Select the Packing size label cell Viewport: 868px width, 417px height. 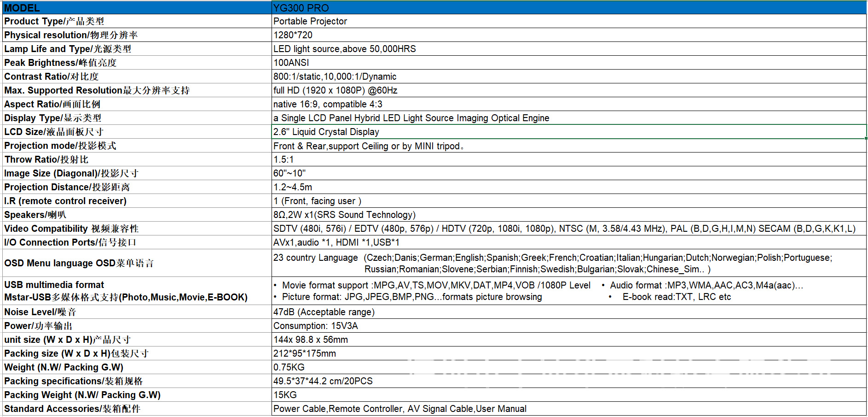137,353
